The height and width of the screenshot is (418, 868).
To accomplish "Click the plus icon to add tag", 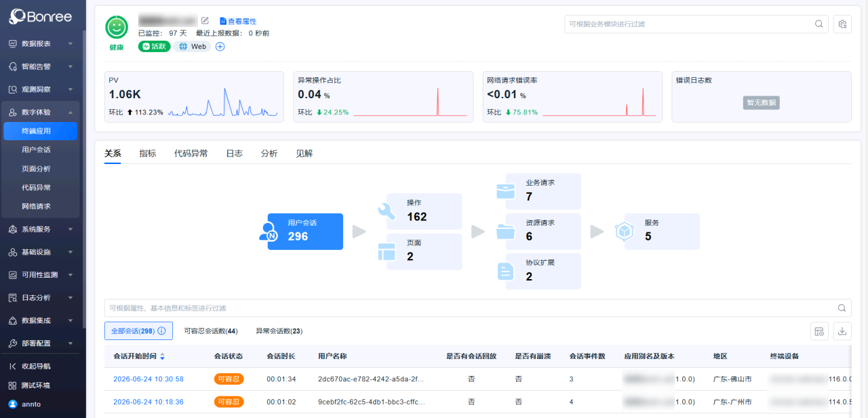I will [220, 47].
